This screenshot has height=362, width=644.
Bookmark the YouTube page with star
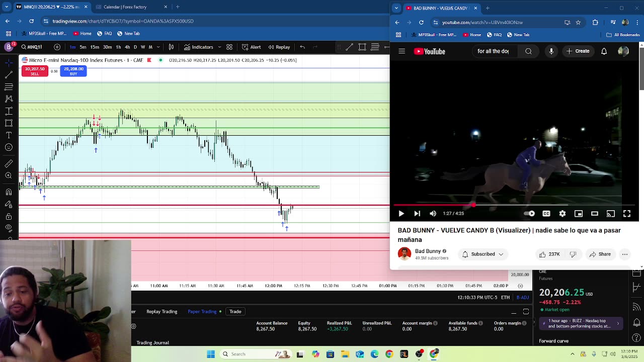tap(578, 23)
